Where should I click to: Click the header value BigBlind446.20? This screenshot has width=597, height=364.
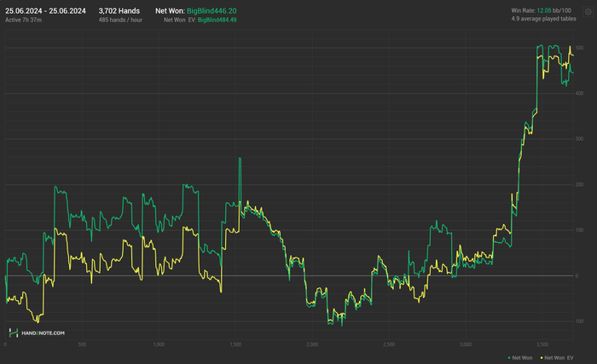[x=212, y=11]
